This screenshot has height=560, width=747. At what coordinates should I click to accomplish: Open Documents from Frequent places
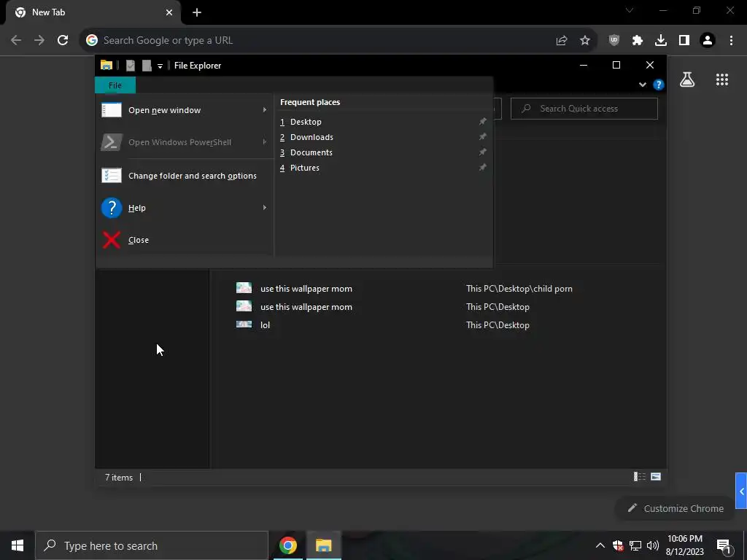(384, 152)
